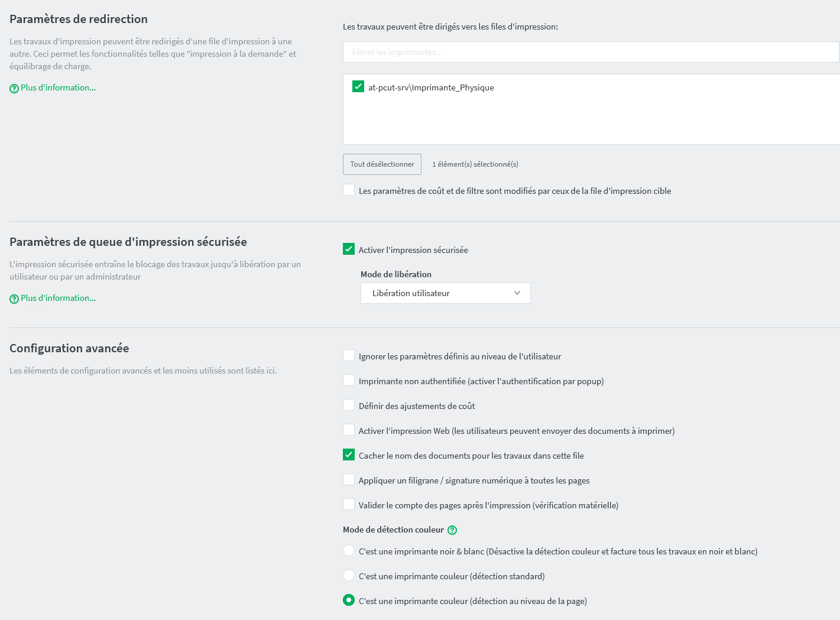Click the question mark icon in Paramètres de redirection
840x620 pixels.
(14, 87)
